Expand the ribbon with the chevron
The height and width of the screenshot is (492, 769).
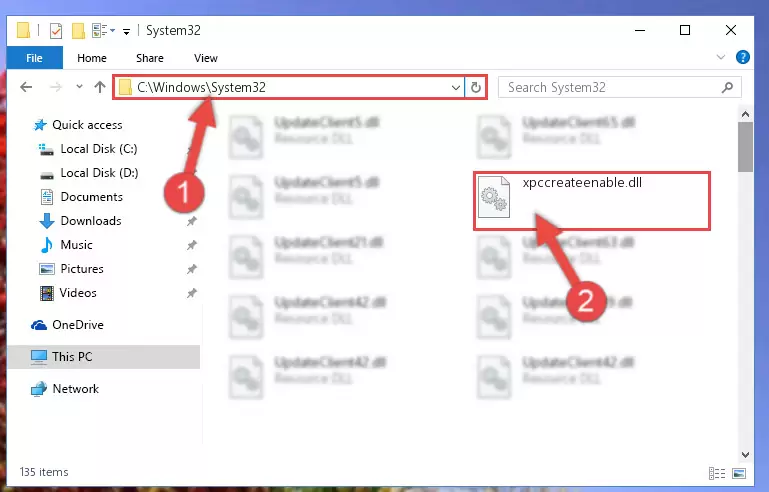coord(721,57)
